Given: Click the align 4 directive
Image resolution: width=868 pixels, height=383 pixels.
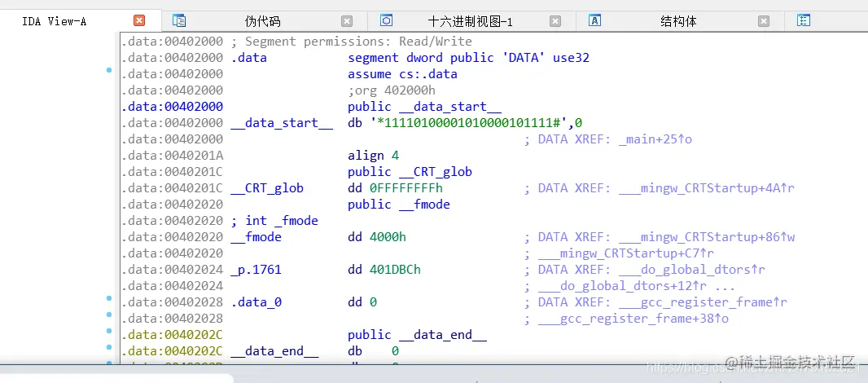Looking at the screenshot, I should (373, 156).
